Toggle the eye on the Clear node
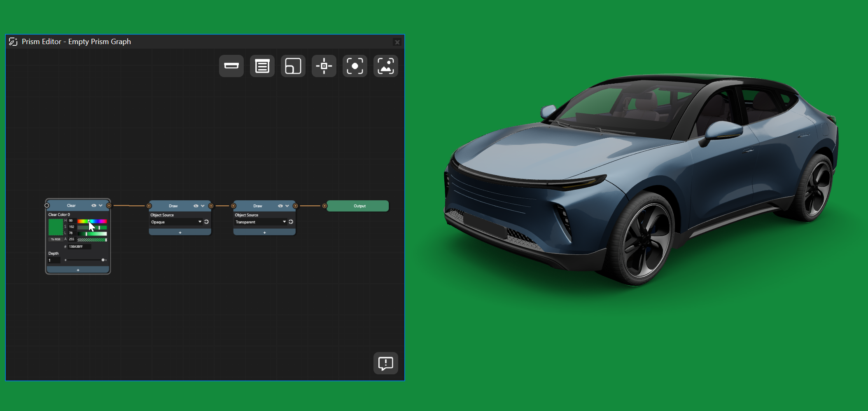 pos(94,205)
